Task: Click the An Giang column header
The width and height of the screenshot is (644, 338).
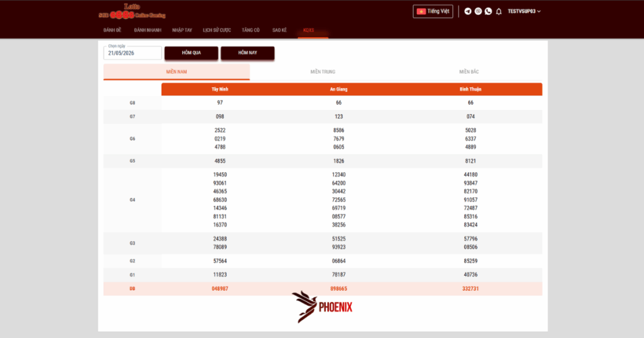Action: (338, 89)
